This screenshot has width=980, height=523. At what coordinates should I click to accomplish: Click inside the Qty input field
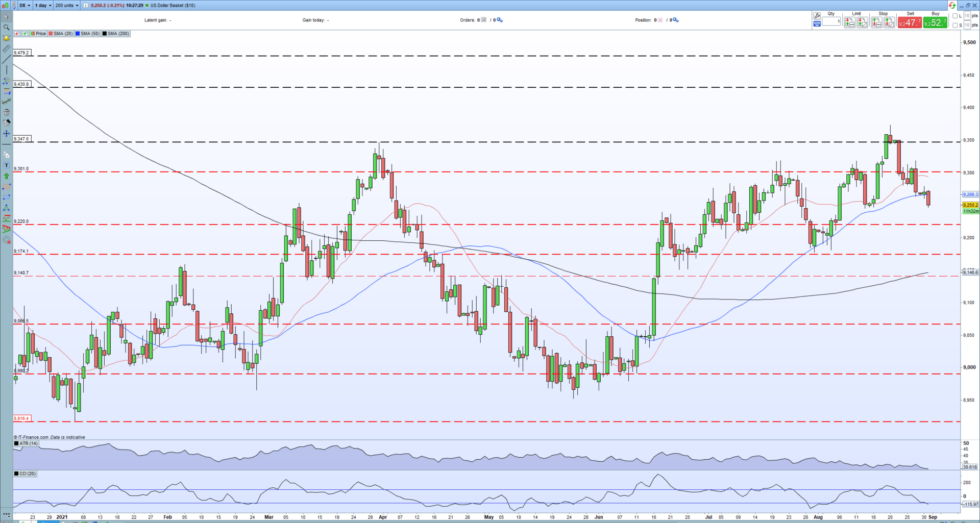[831, 22]
